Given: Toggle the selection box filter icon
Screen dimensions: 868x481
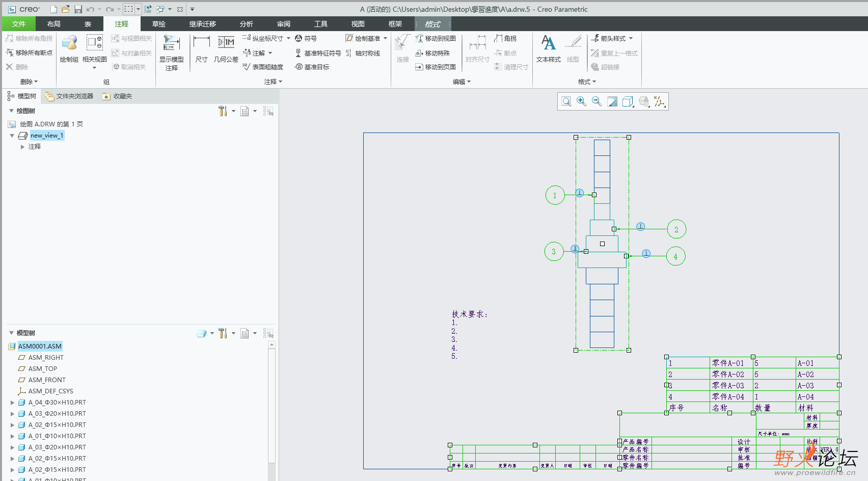Looking at the screenshot, I should tap(129, 9).
